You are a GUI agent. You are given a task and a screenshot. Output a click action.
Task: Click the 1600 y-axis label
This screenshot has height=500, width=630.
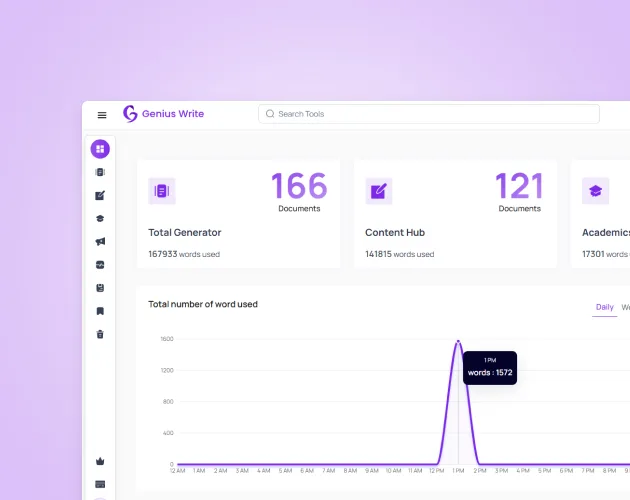(167, 339)
